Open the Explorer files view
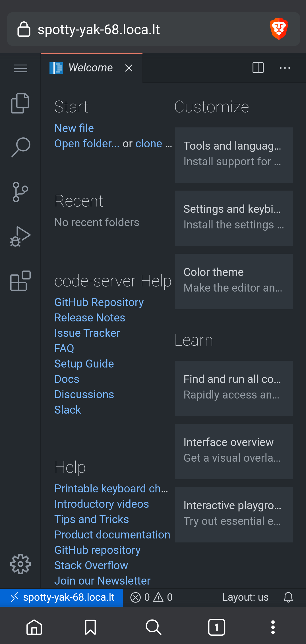 [20, 103]
